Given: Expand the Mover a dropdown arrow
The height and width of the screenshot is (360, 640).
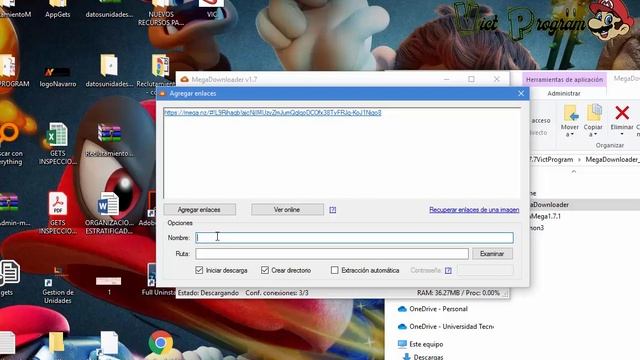Looking at the screenshot, I should [572, 134].
